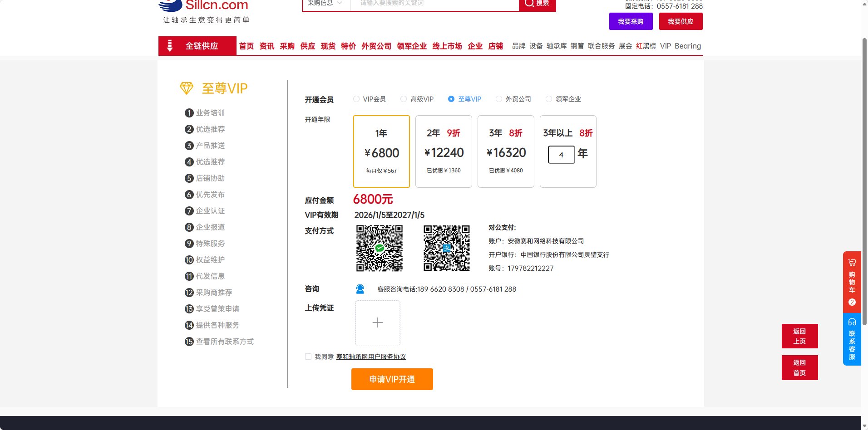Open the 现货 navigation tab
This screenshot has width=868, height=430.
(328, 46)
